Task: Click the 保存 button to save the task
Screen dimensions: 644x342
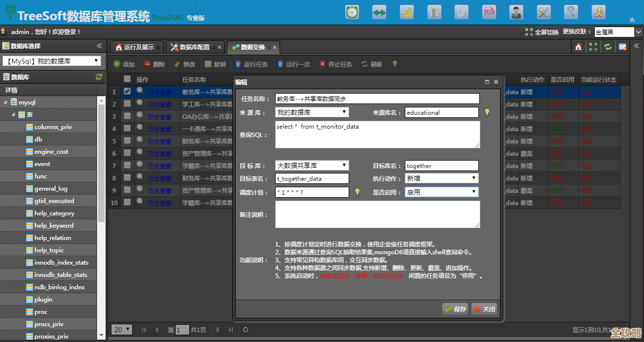Action: point(455,309)
